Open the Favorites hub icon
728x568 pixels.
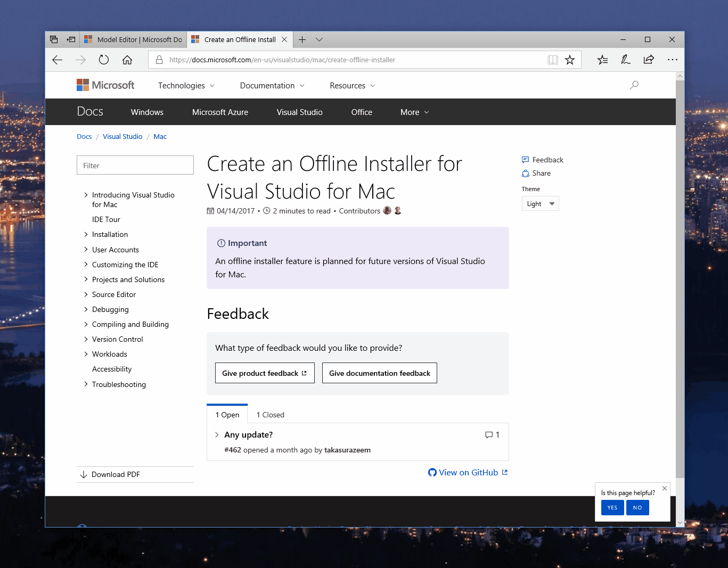[x=602, y=60]
